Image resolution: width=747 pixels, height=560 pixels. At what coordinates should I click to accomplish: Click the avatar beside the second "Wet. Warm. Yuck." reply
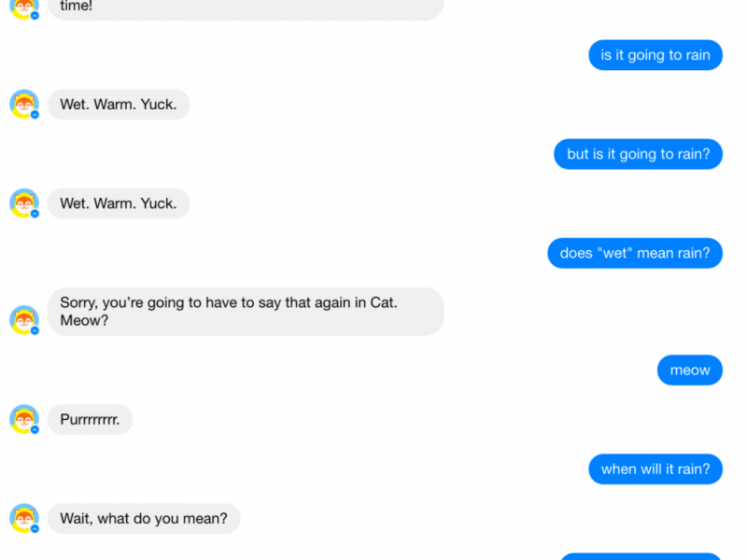coord(23,203)
